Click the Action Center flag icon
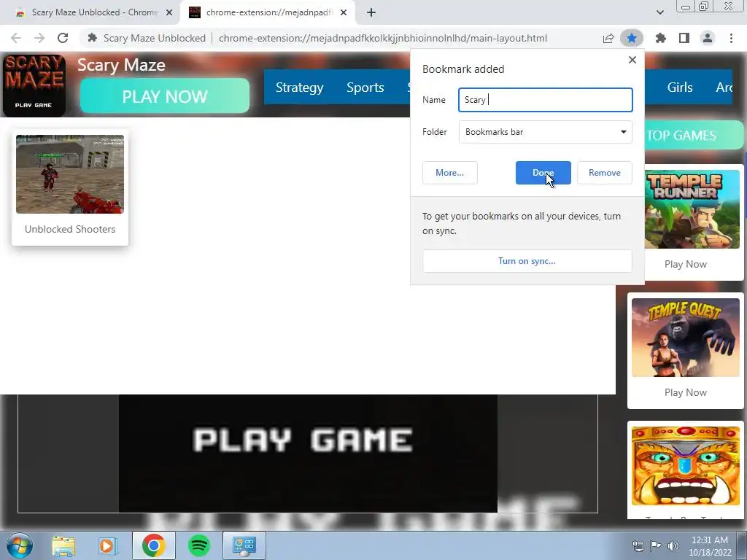Viewport: 747px width, 560px height. pos(656,545)
